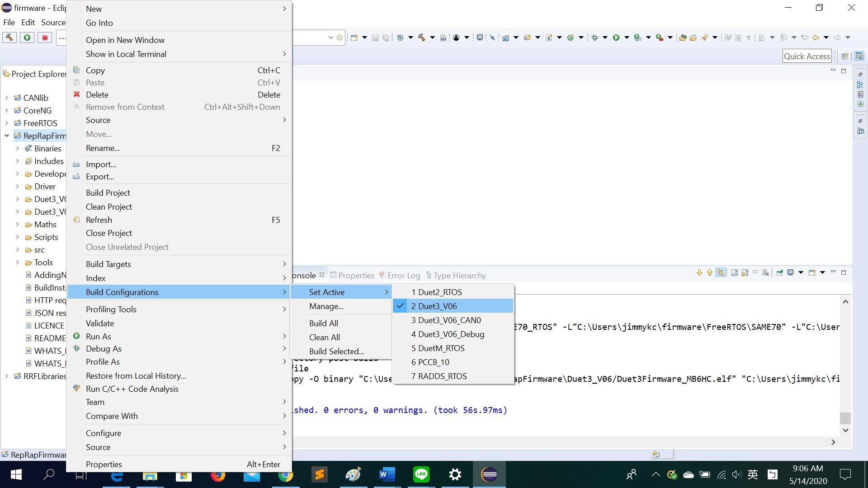Click the red Stop launch button
The height and width of the screenshot is (488, 868).
click(45, 38)
